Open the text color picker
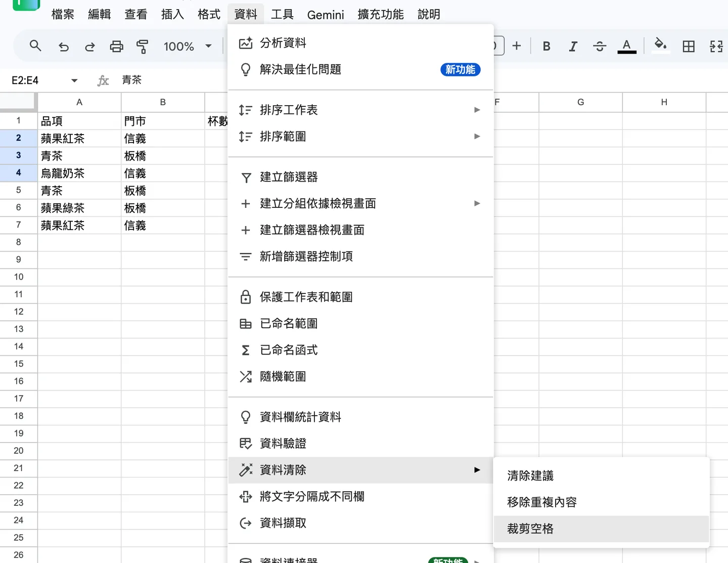Viewport: 728px width, 563px height. tap(626, 47)
